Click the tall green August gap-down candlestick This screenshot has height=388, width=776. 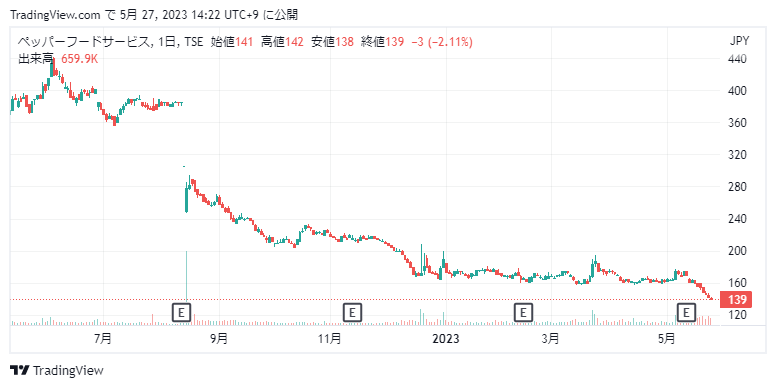point(187,198)
